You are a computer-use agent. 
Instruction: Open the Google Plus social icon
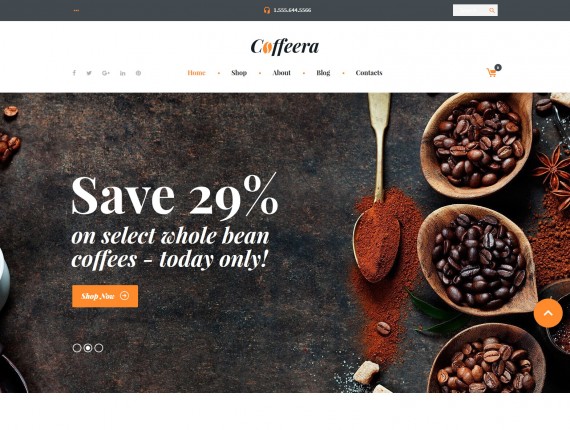[x=106, y=73]
